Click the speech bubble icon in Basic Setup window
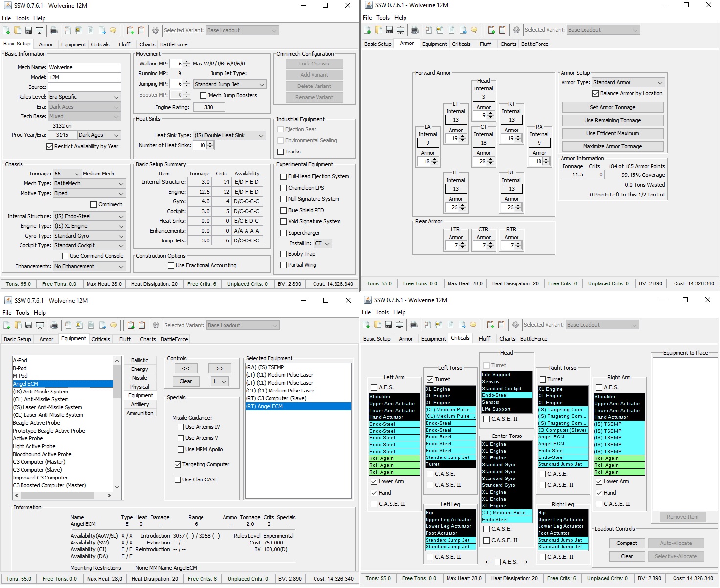 113,30
